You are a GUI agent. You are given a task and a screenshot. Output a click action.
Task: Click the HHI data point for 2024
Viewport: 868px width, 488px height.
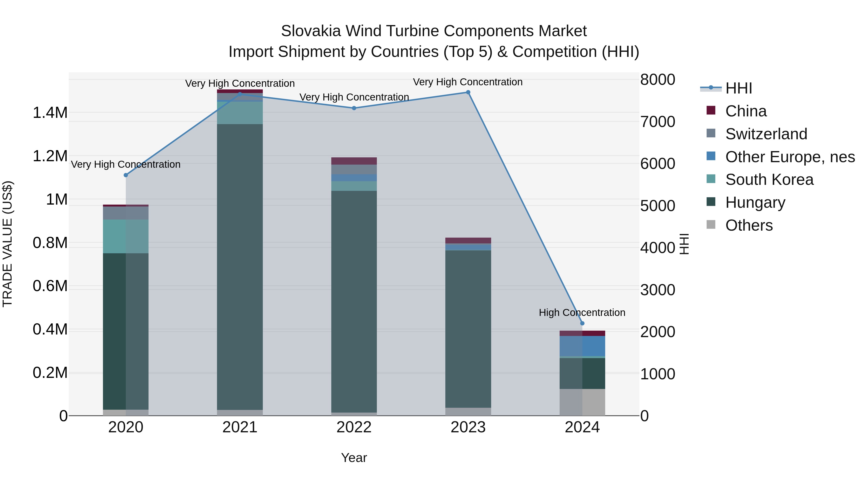click(x=582, y=323)
